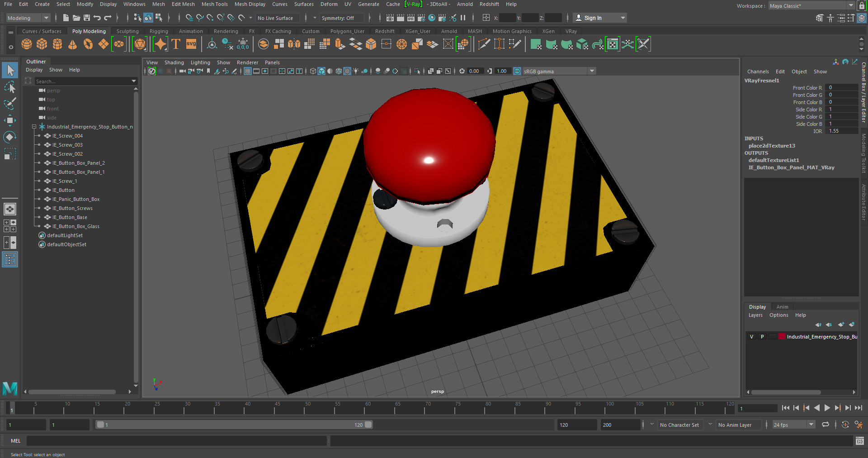The image size is (868, 458).
Task: Open the Outliner search filter dropdown arrow
Action: pyautogui.click(x=134, y=81)
